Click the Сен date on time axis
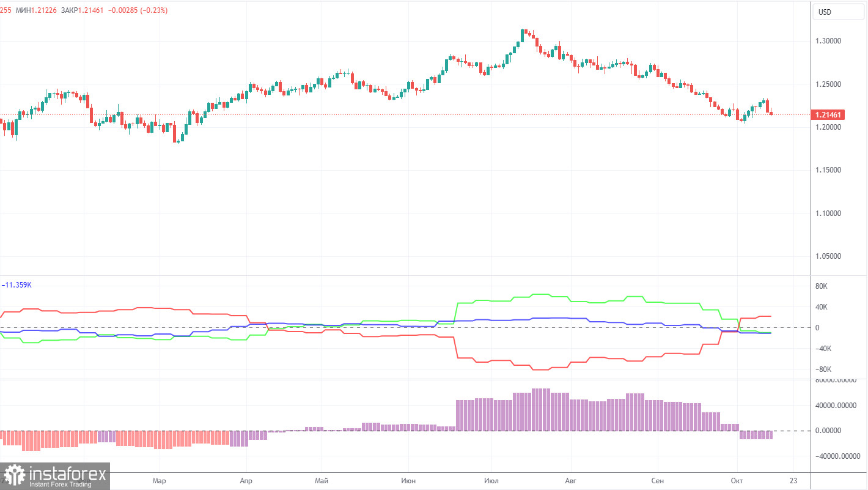The height and width of the screenshot is (490, 868). coord(658,481)
